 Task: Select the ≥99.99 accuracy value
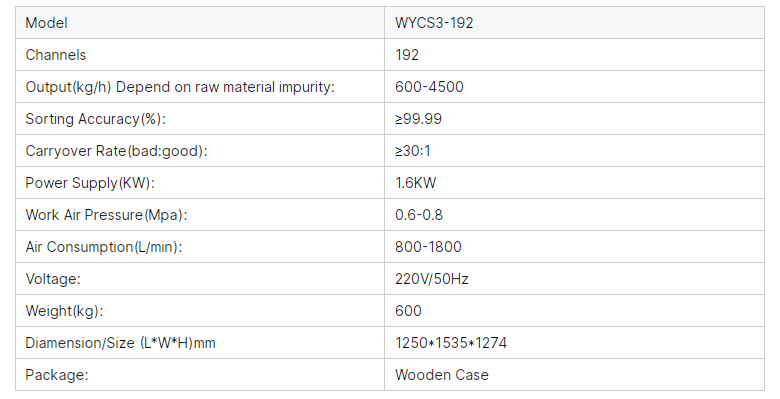click(418, 119)
